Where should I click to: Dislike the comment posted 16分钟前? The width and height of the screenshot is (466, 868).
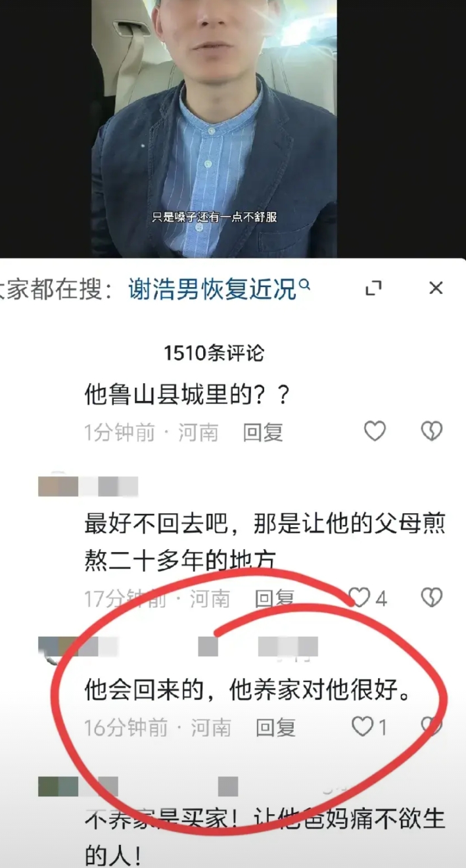pos(432,726)
